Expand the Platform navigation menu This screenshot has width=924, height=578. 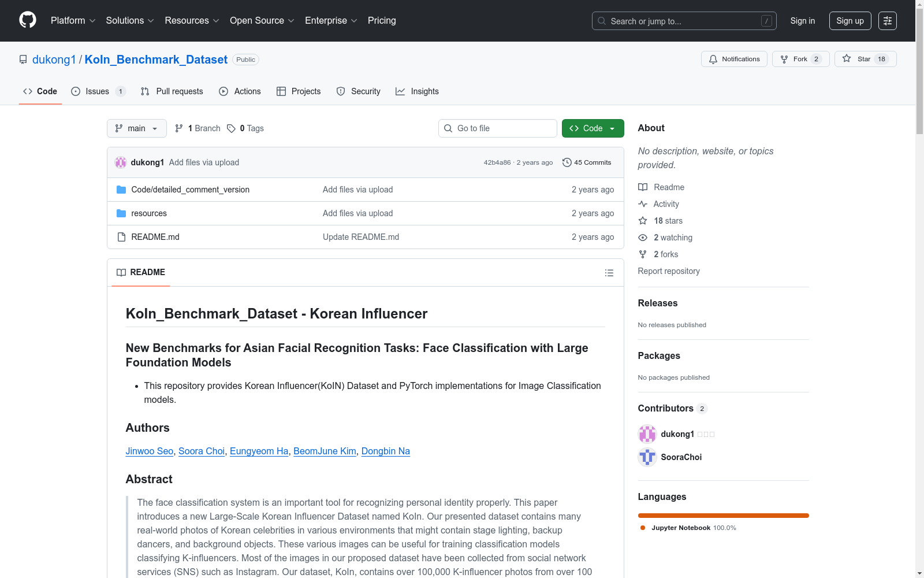point(73,21)
